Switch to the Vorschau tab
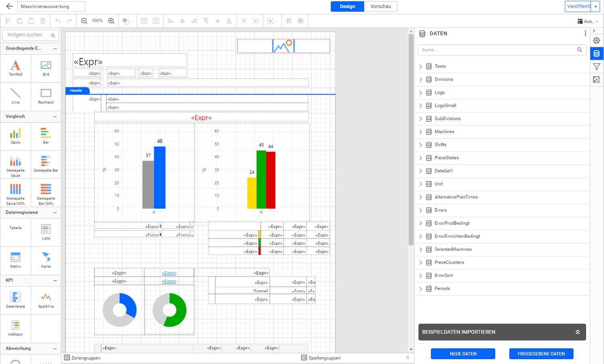The height and width of the screenshot is (364, 604). 381,6
